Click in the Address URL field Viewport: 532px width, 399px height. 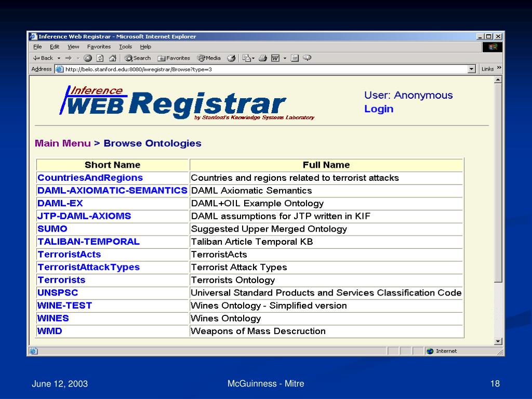(264, 69)
